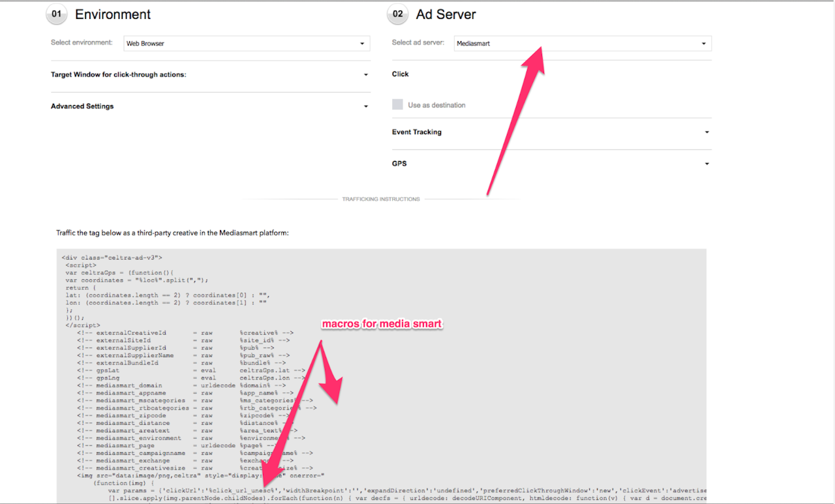This screenshot has height=504, width=835.
Task: Click the 'Click' section heading
Action: (x=401, y=74)
